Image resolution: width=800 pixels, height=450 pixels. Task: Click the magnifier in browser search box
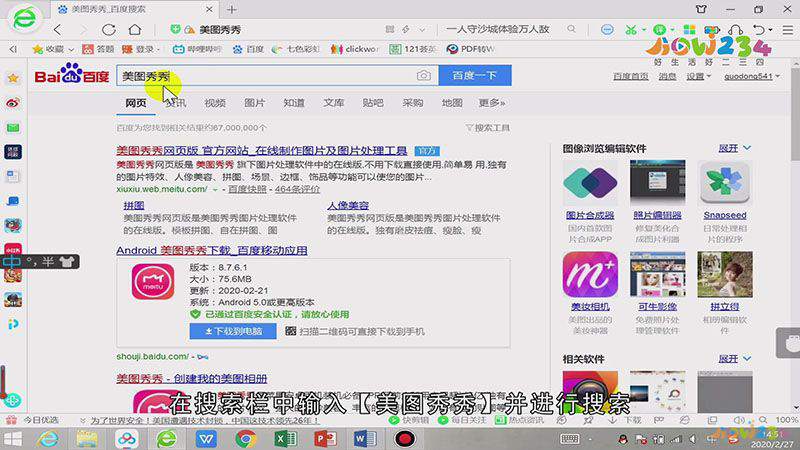[571, 29]
